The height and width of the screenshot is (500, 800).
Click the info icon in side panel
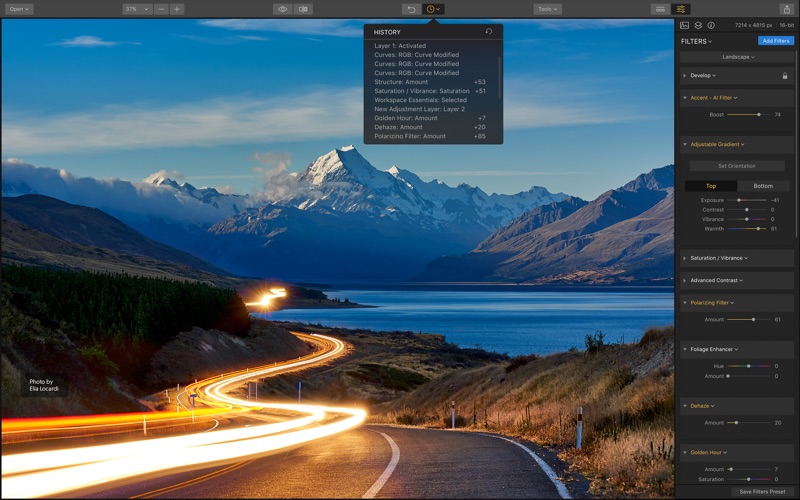coord(711,25)
